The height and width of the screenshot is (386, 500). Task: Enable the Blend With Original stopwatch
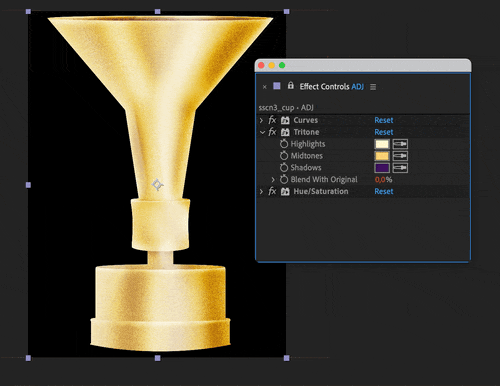(284, 179)
